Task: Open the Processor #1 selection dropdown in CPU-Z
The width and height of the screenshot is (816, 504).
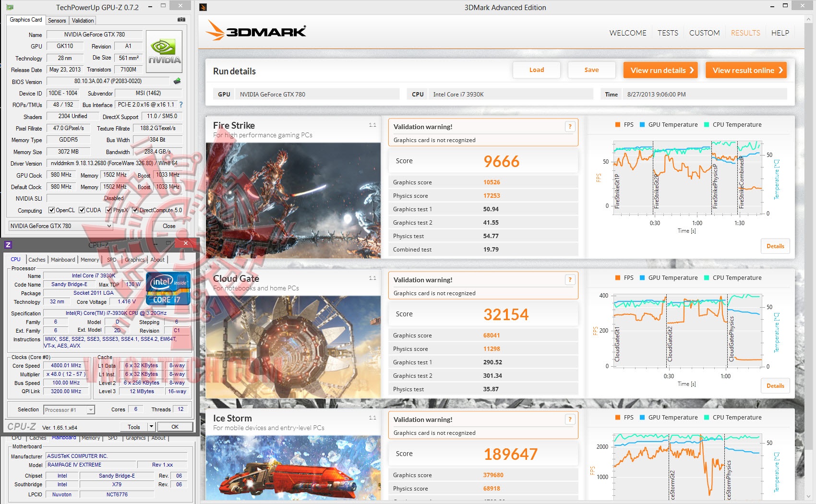Action: [69, 410]
